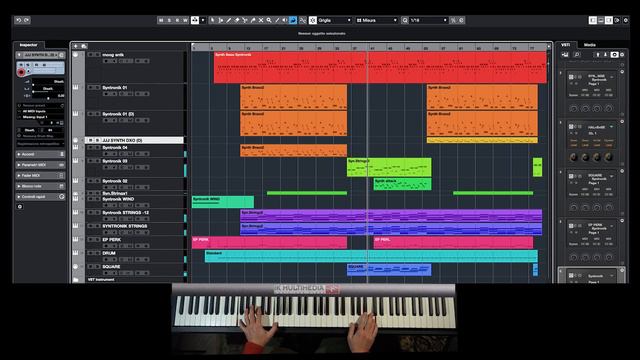Image resolution: width=640 pixels, height=360 pixels.
Task: Switch to the VSTi tab in right zone
Action: point(566,44)
